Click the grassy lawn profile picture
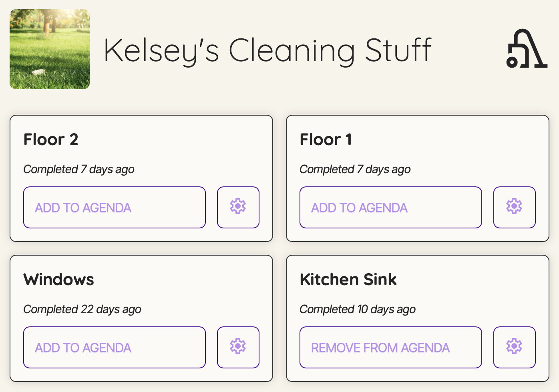This screenshot has width=559, height=392. point(50,49)
